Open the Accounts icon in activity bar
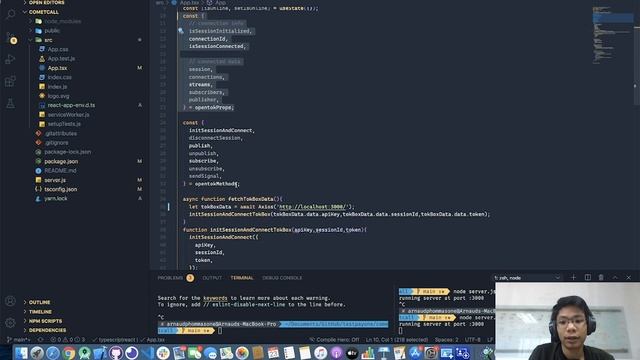The image size is (640, 360). coord(10,301)
